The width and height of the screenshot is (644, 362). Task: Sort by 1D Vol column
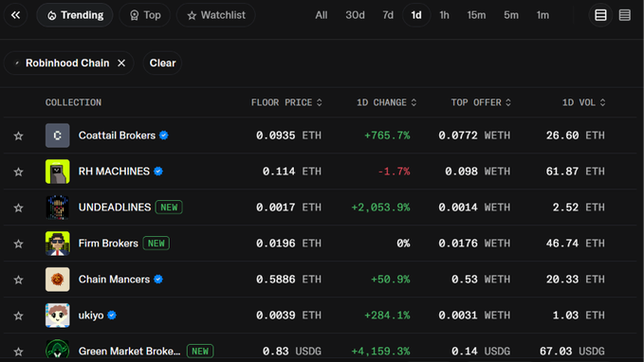(x=583, y=102)
